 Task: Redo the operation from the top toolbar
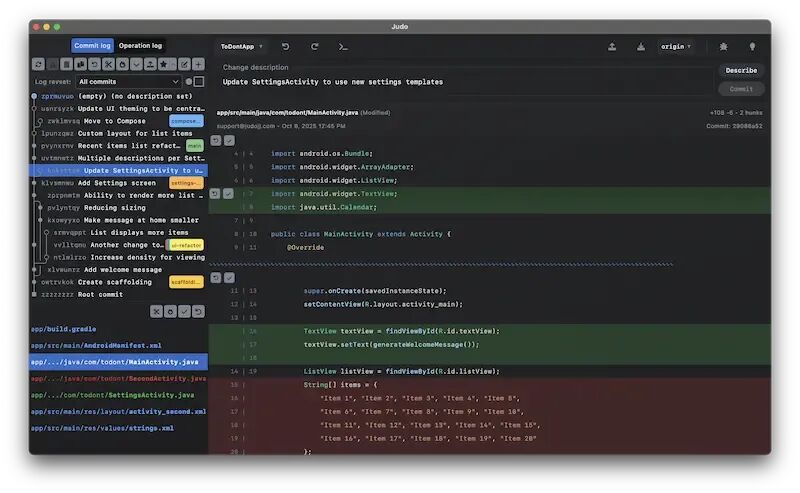coord(314,46)
